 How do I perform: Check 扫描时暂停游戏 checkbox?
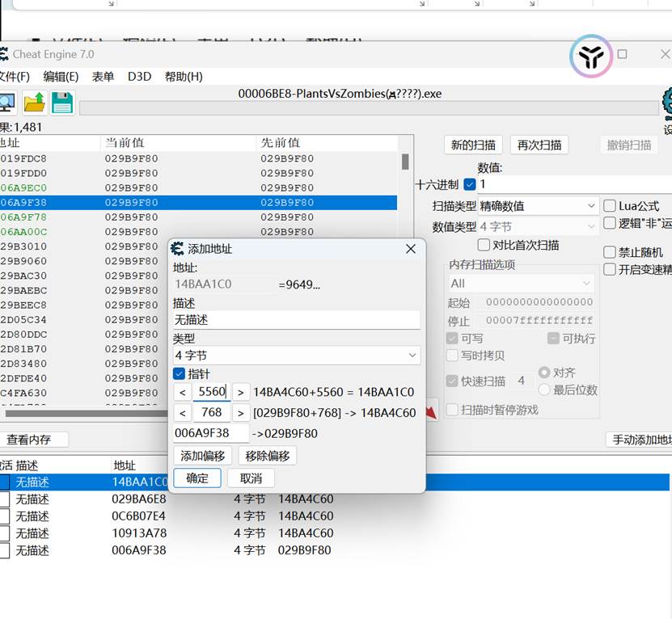pyautogui.click(x=452, y=410)
